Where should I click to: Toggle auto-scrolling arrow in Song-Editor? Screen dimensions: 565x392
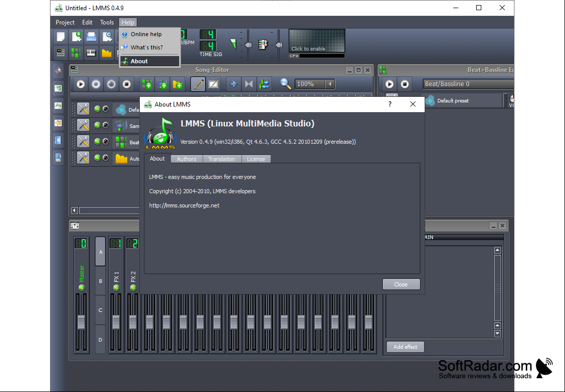point(233,84)
